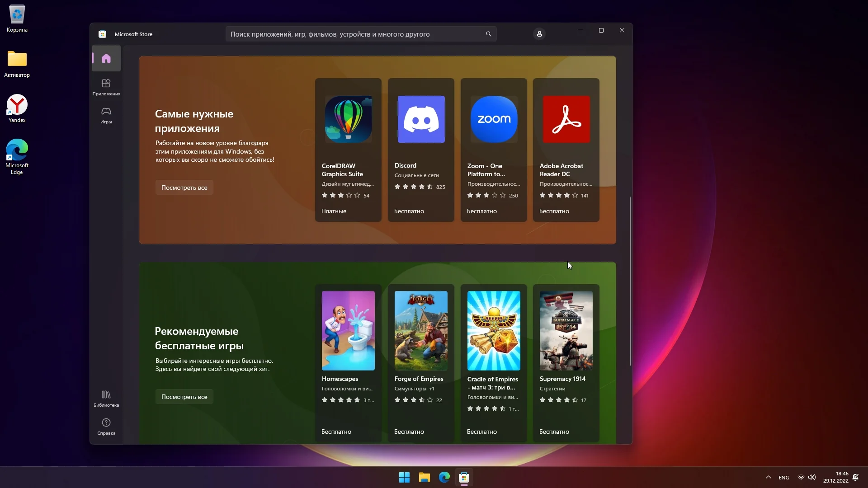Viewport: 868px width, 488px height.
Task: Open the Windows Start menu
Action: point(404,477)
